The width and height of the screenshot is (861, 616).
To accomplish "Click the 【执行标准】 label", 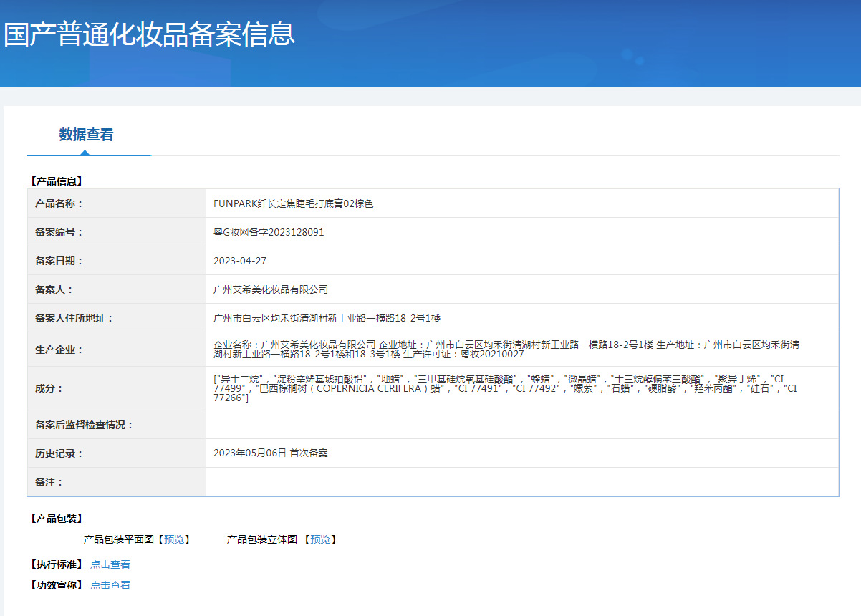I will point(55,564).
